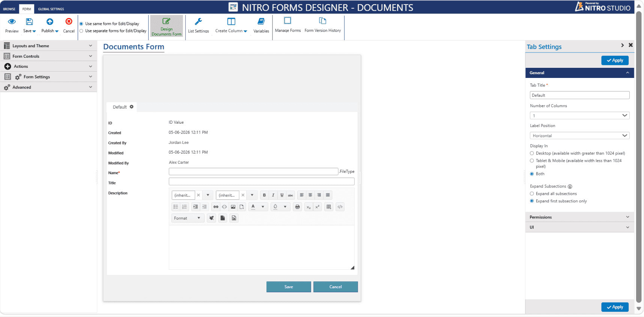Click the Preview eye icon

point(12,22)
